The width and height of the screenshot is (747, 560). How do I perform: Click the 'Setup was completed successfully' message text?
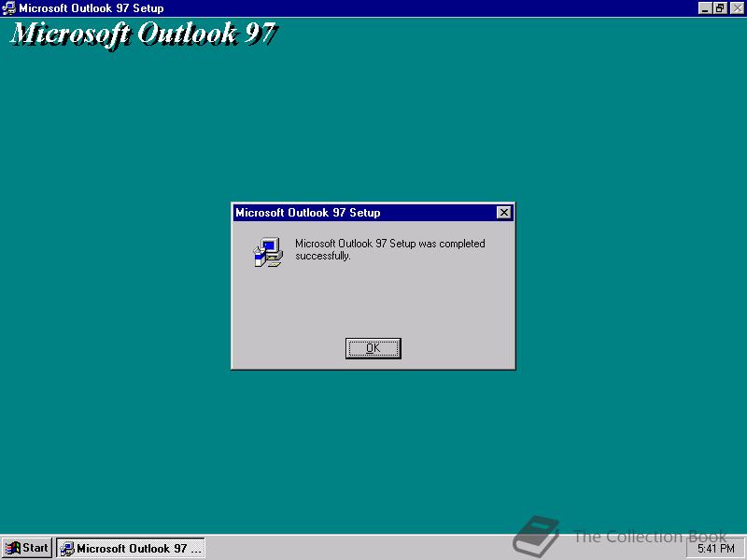[x=389, y=249]
